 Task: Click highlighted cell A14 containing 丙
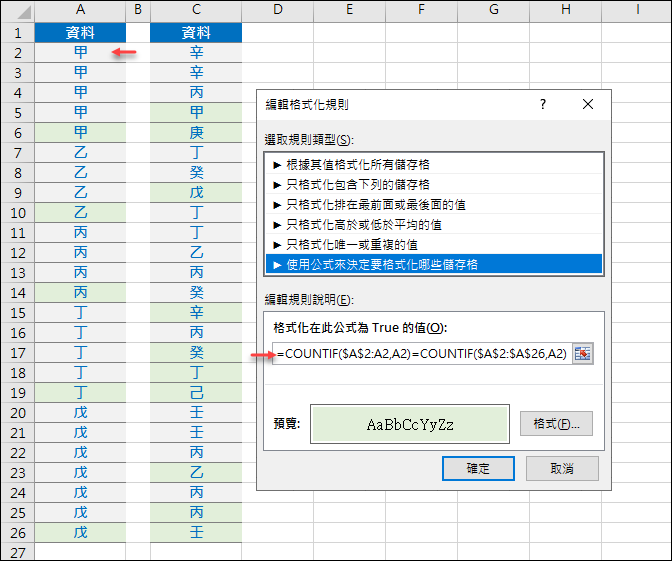click(80, 293)
